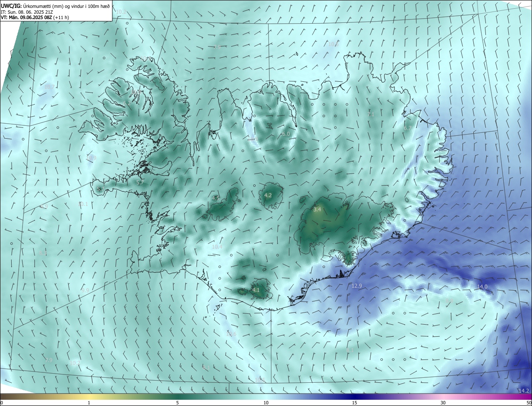Click the 4.2 value label

tap(268, 195)
